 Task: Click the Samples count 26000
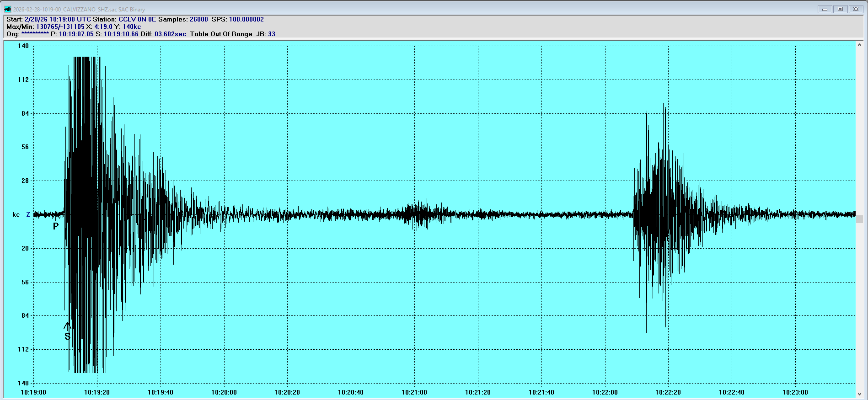coord(199,19)
